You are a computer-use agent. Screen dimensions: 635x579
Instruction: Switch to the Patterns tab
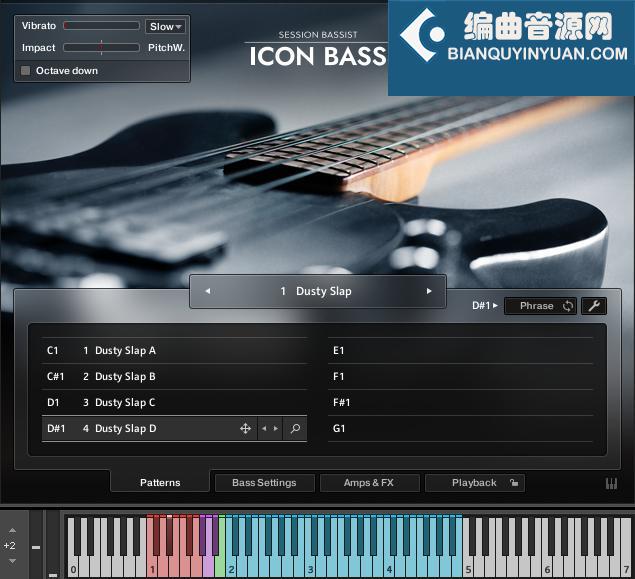[x=160, y=482]
